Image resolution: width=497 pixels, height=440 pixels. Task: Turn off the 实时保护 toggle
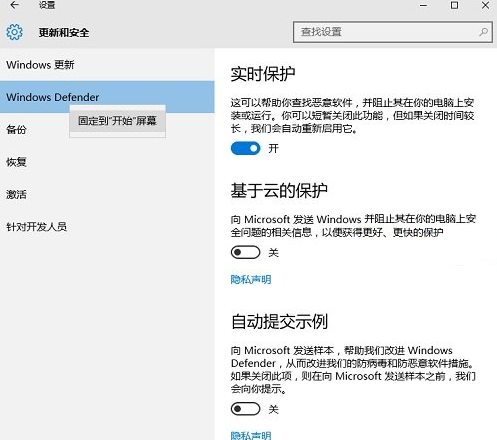[x=245, y=148]
